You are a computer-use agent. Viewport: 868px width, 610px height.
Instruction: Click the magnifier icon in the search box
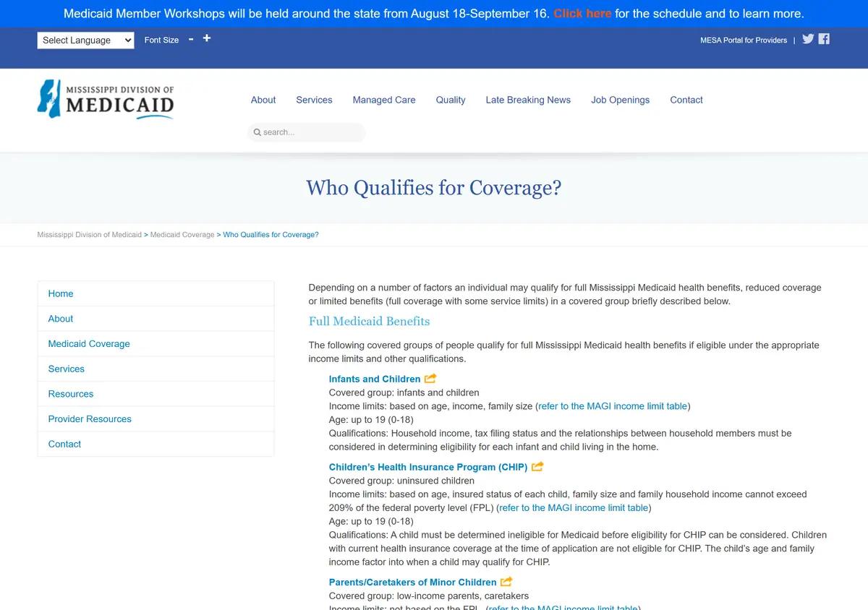(x=258, y=132)
